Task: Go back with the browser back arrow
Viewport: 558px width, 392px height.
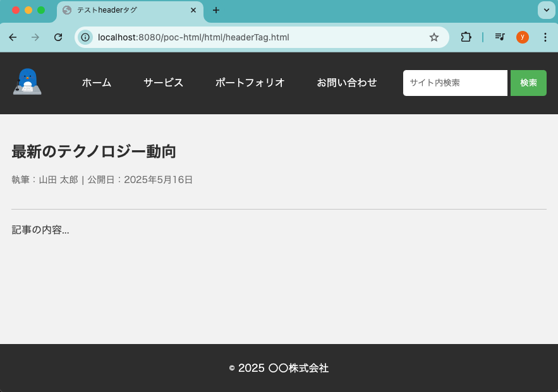Action: (13, 37)
